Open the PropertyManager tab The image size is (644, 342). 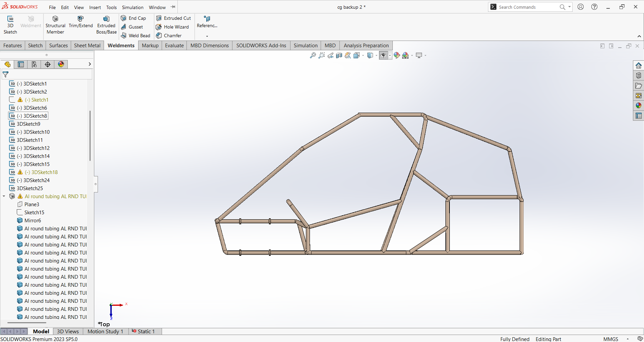click(x=21, y=64)
